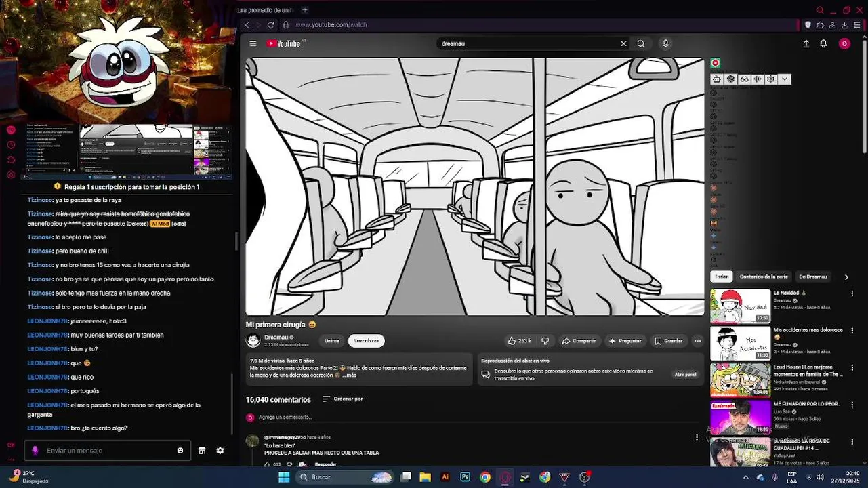Click 'Regala 1 suscripción' banner in chat
The height and width of the screenshot is (488, 868).
(x=126, y=187)
